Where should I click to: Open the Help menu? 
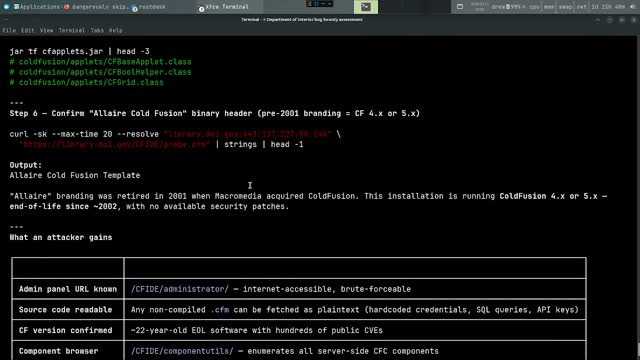116,30
